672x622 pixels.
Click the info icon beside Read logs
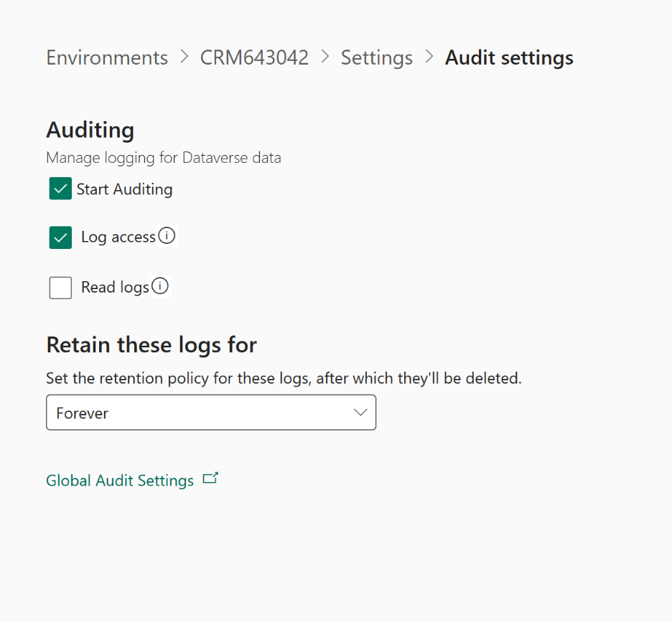point(160,287)
